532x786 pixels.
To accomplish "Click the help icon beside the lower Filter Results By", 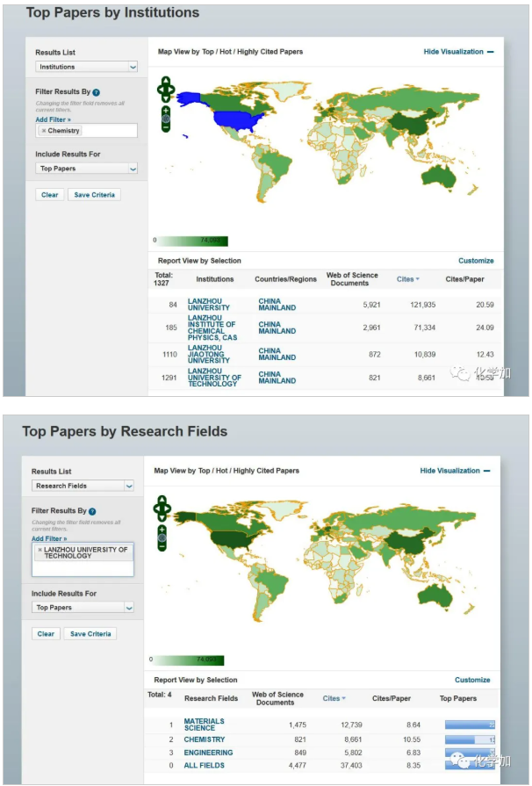I will pyautogui.click(x=92, y=511).
